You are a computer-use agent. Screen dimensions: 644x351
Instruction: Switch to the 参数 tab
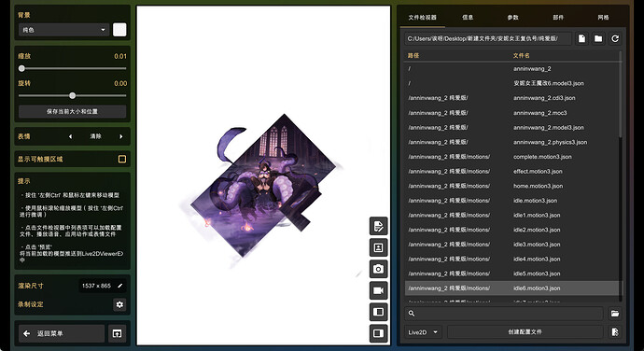[x=512, y=17]
